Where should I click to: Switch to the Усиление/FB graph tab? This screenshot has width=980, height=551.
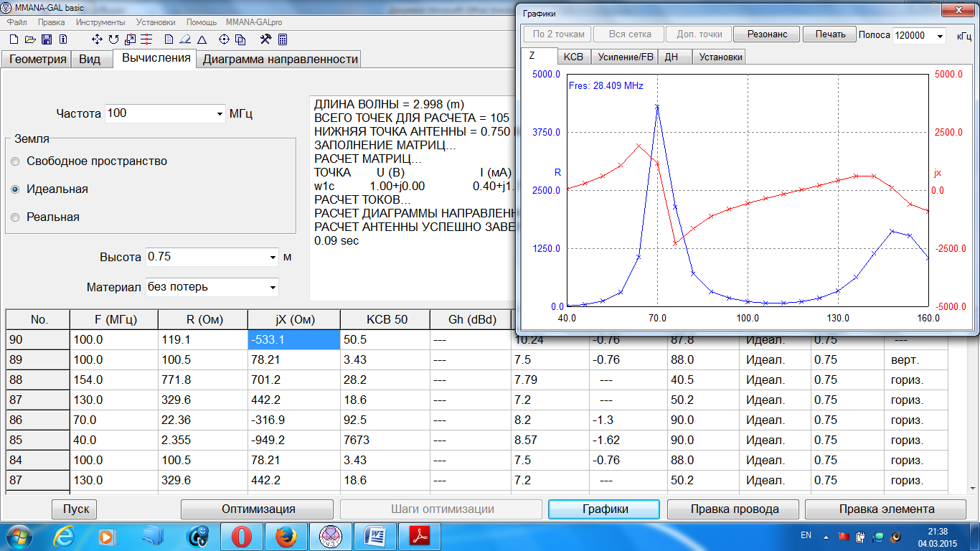tap(626, 57)
